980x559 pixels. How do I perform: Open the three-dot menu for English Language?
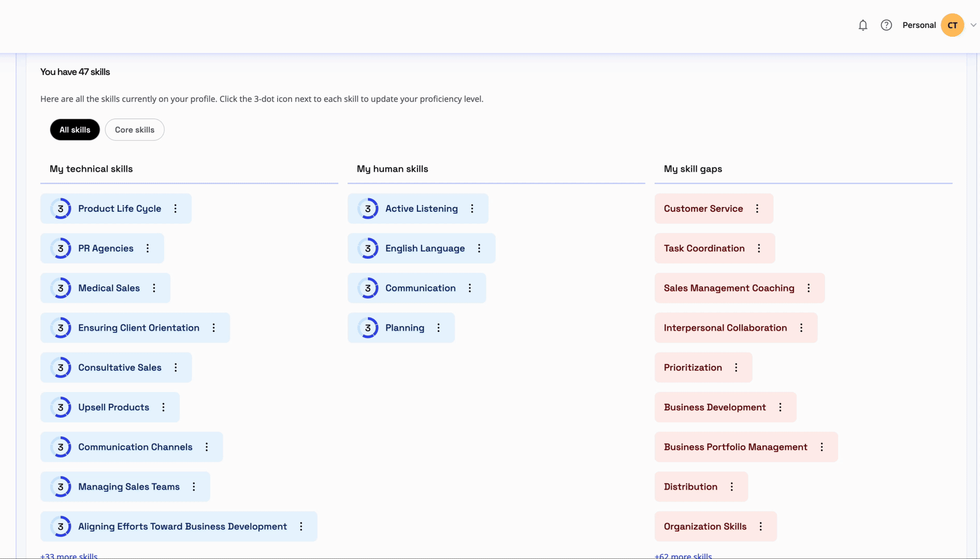coord(479,248)
